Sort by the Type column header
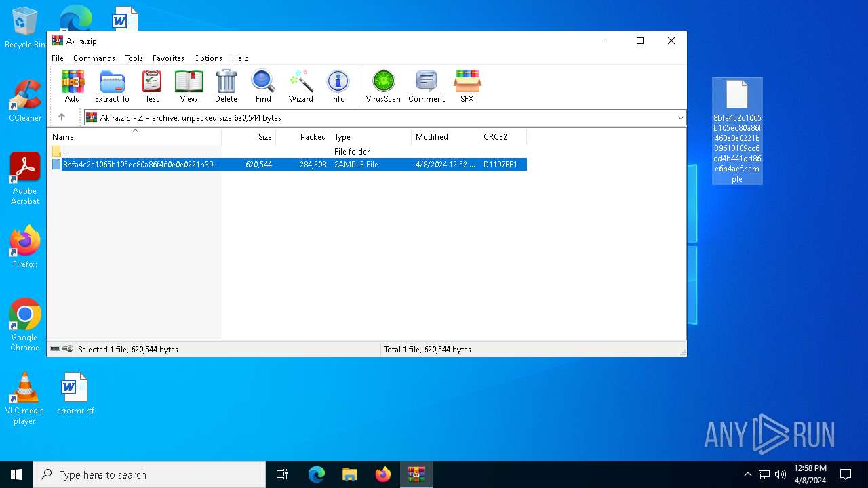868x488 pixels. tap(371, 137)
